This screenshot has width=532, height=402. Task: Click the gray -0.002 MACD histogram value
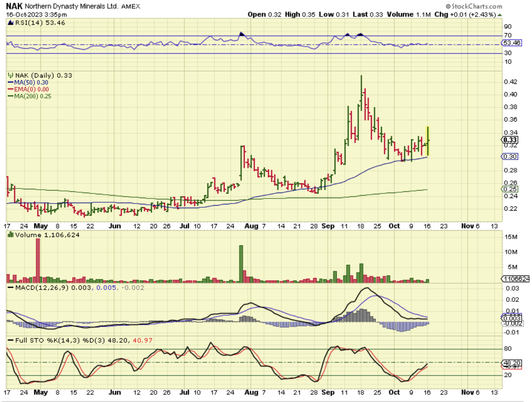[133, 288]
